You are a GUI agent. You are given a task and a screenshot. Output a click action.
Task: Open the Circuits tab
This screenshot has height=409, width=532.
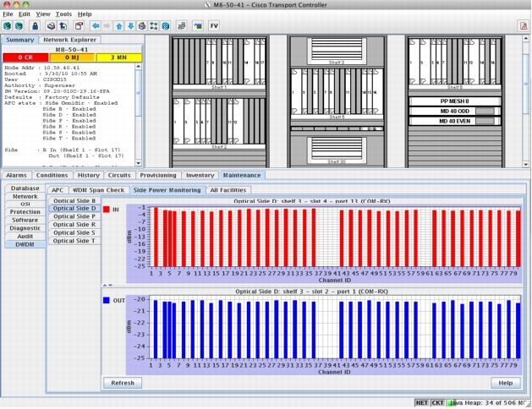coord(119,175)
